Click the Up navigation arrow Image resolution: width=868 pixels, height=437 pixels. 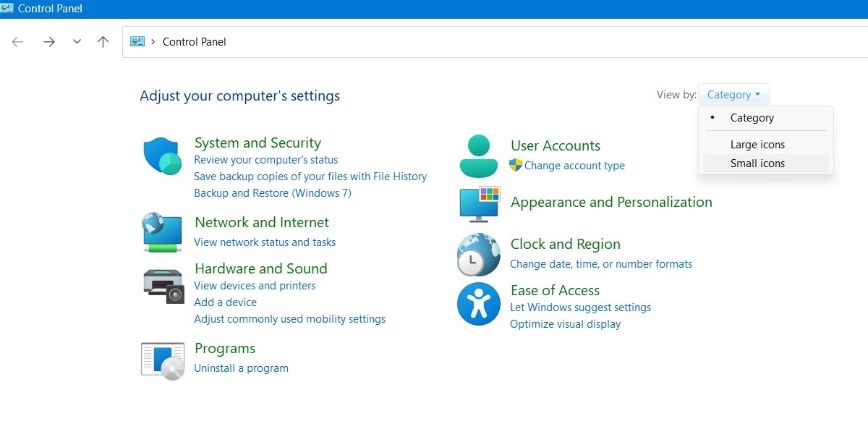click(103, 41)
